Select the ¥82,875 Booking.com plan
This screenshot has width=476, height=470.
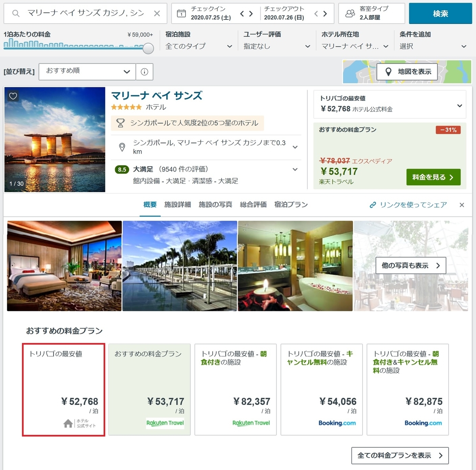(408, 390)
